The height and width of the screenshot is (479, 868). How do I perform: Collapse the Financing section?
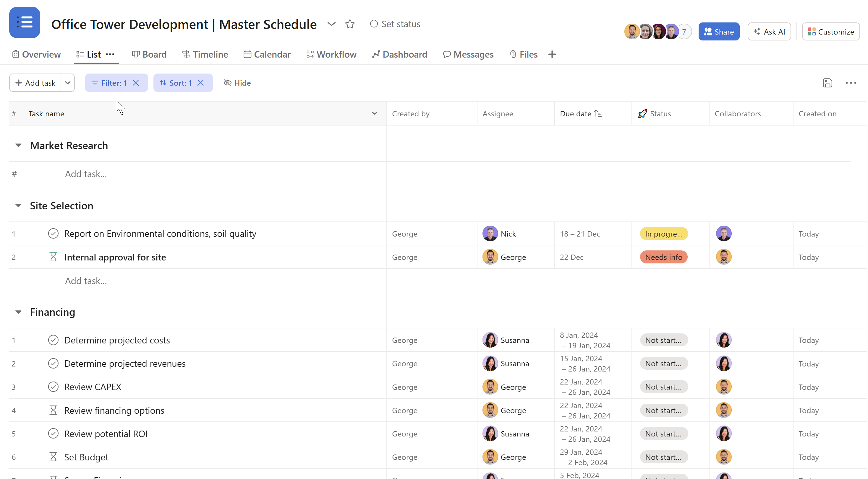pyautogui.click(x=19, y=312)
